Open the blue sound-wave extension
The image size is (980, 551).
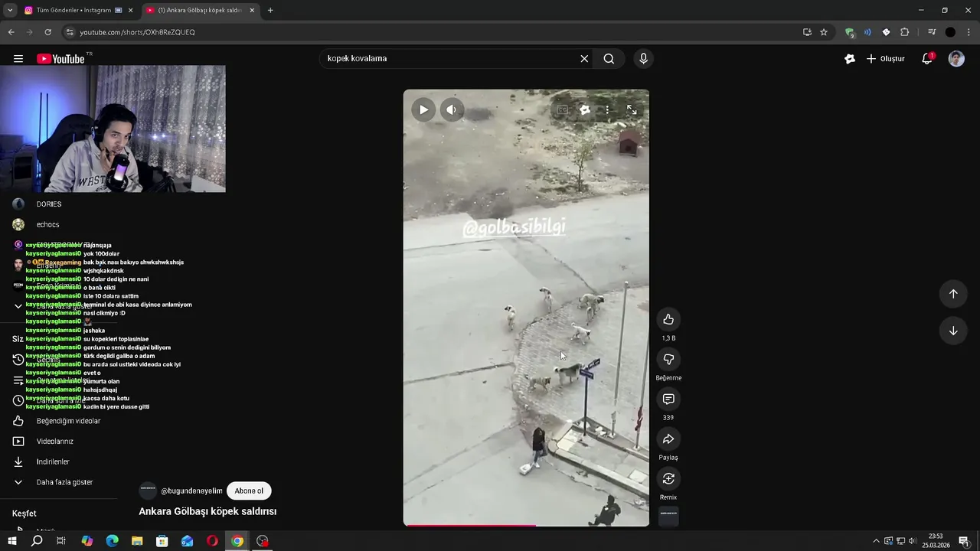(867, 32)
